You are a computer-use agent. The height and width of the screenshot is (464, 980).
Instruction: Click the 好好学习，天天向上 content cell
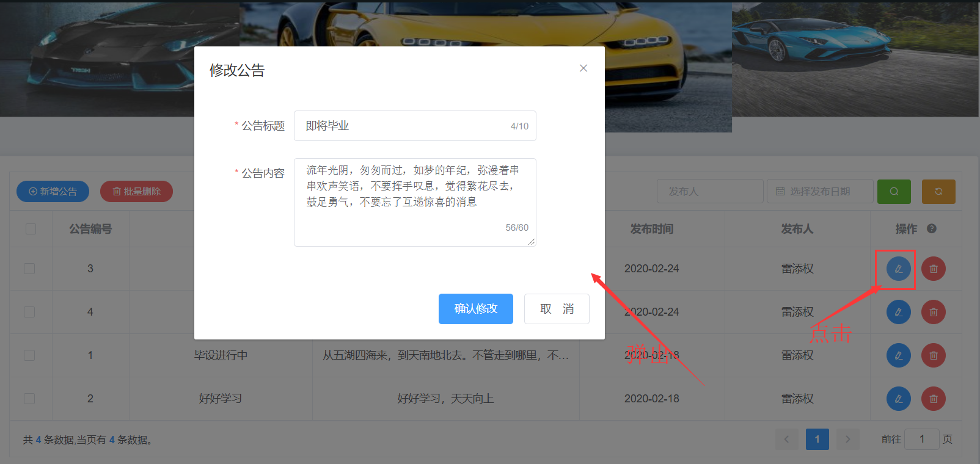click(445, 399)
